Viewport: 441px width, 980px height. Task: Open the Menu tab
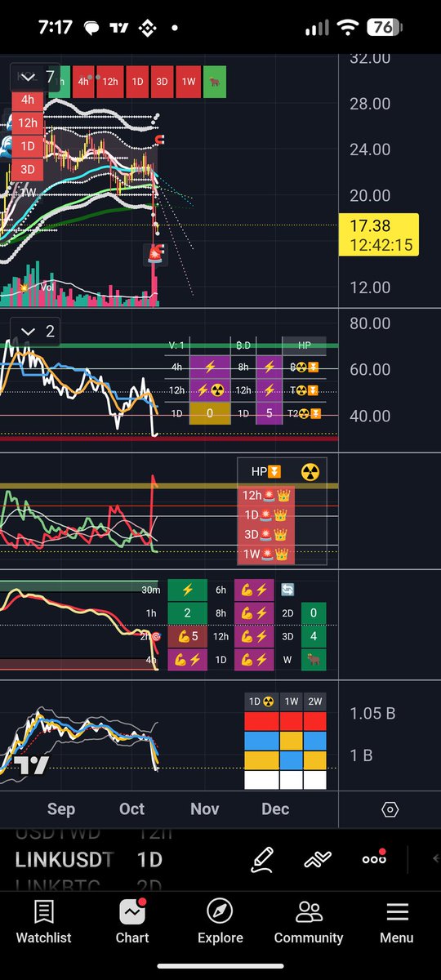(397, 923)
